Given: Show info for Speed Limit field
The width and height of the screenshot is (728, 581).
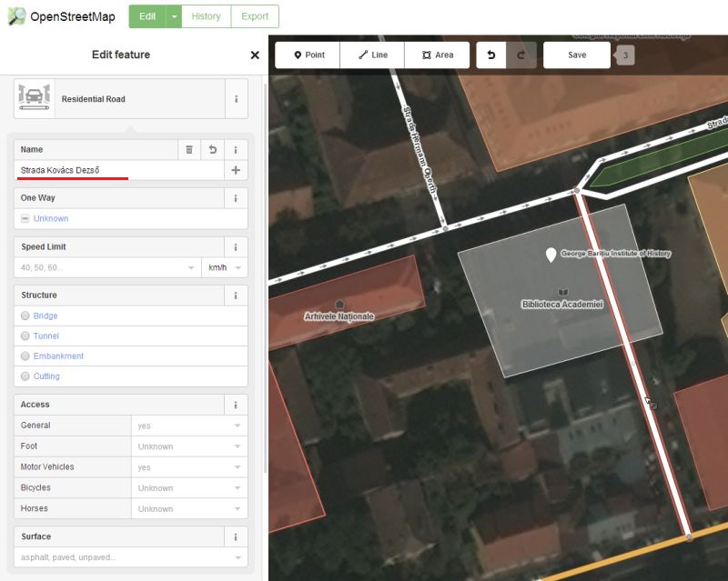Looking at the screenshot, I should [236, 247].
